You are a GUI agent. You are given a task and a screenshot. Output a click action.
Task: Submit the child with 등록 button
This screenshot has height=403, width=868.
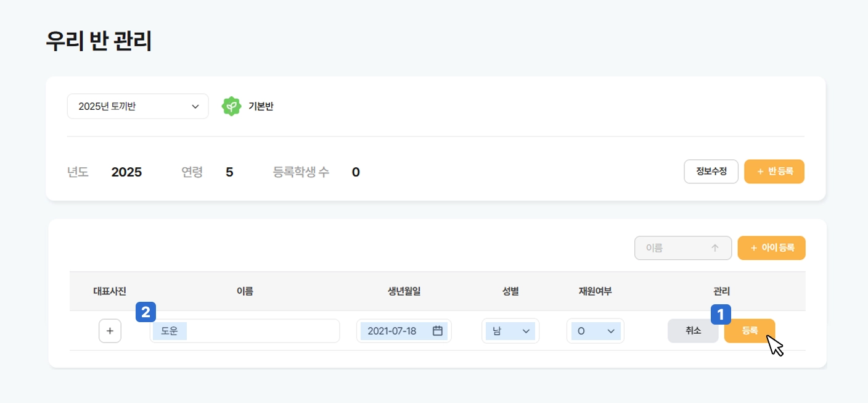click(x=749, y=331)
